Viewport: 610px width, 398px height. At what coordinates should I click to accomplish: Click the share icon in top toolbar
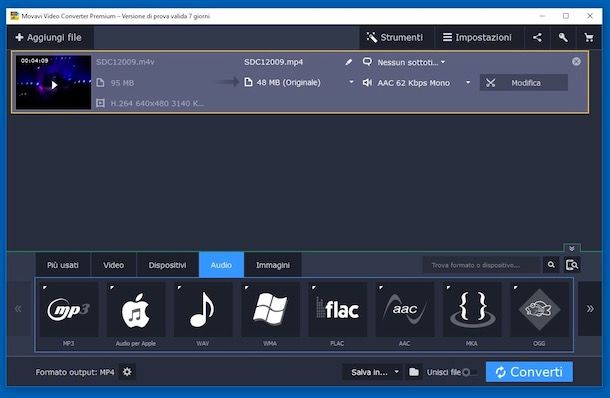pos(537,37)
